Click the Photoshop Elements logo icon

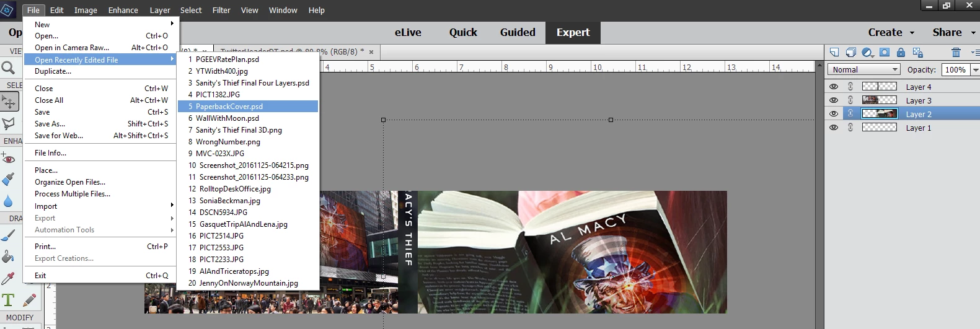tap(7, 10)
